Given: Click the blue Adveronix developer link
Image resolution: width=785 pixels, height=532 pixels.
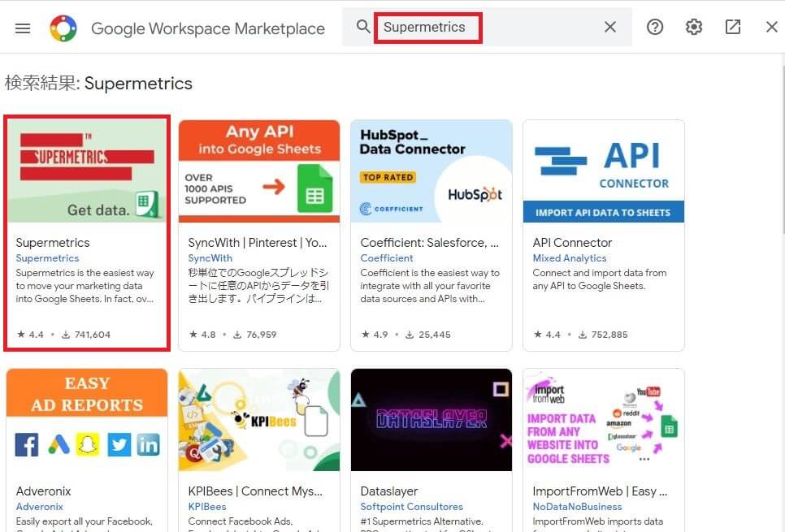Looking at the screenshot, I should (39, 507).
